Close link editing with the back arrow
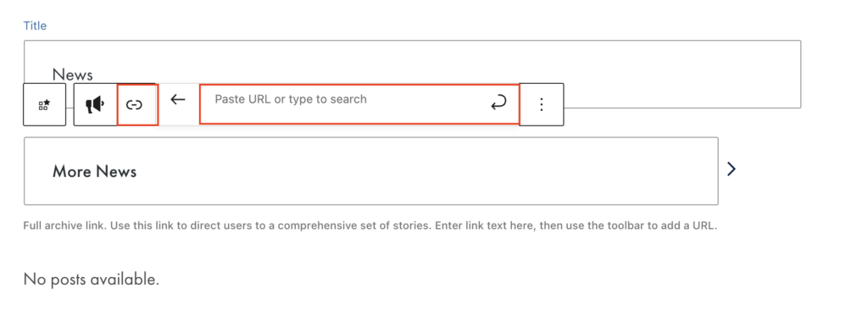The image size is (868, 317). pyautogui.click(x=177, y=99)
